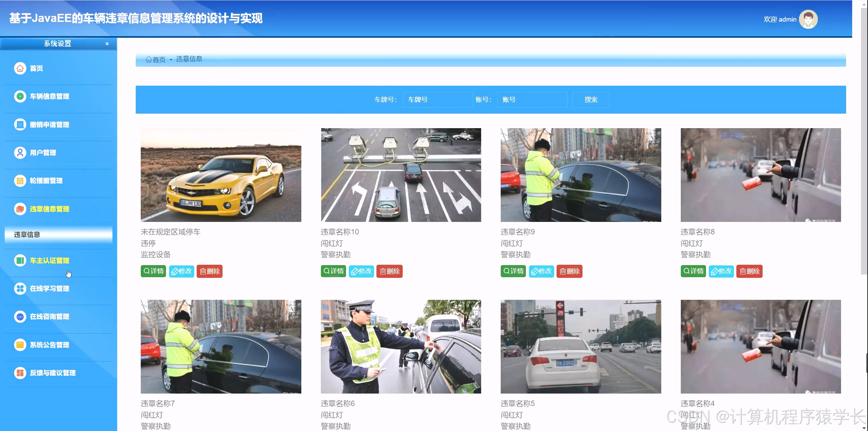The image size is (868, 431).
Task: Open the yellow Camaro car thumbnail
Action: point(221,175)
